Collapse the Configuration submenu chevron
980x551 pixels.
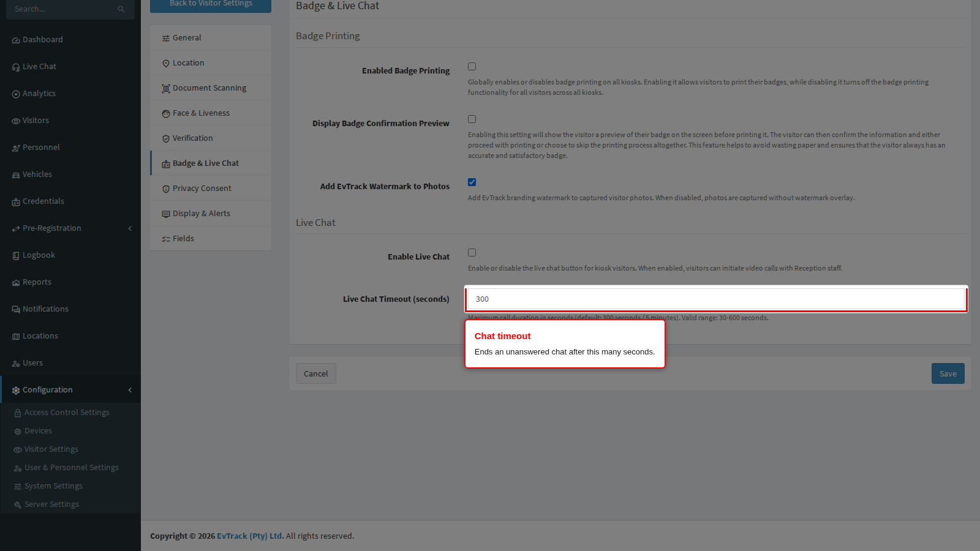[130, 390]
